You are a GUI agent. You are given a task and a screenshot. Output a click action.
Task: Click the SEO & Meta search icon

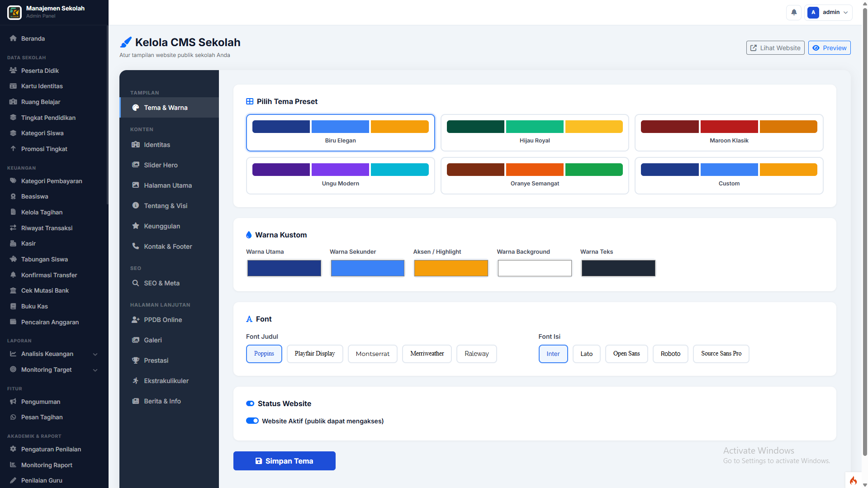tap(136, 283)
